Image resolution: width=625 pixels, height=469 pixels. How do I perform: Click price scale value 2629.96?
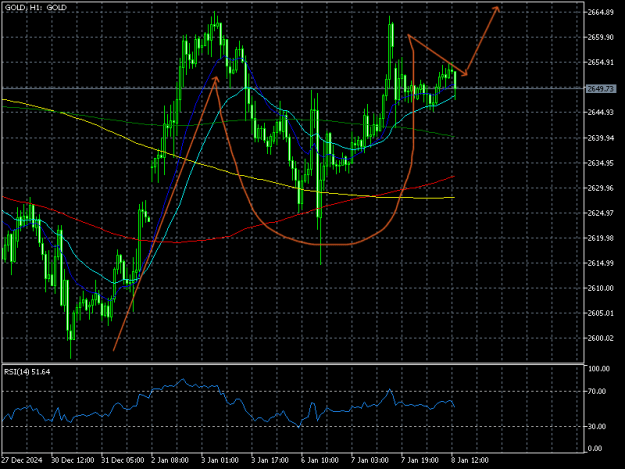pyautogui.click(x=601, y=188)
